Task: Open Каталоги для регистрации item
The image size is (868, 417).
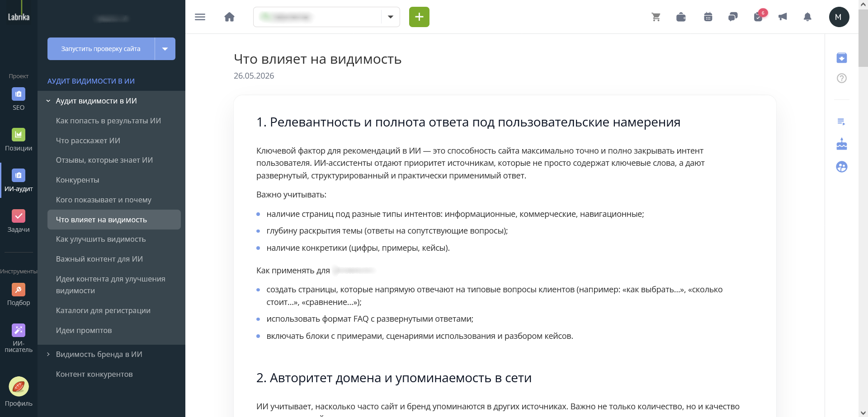Action: tap(103, 310)
